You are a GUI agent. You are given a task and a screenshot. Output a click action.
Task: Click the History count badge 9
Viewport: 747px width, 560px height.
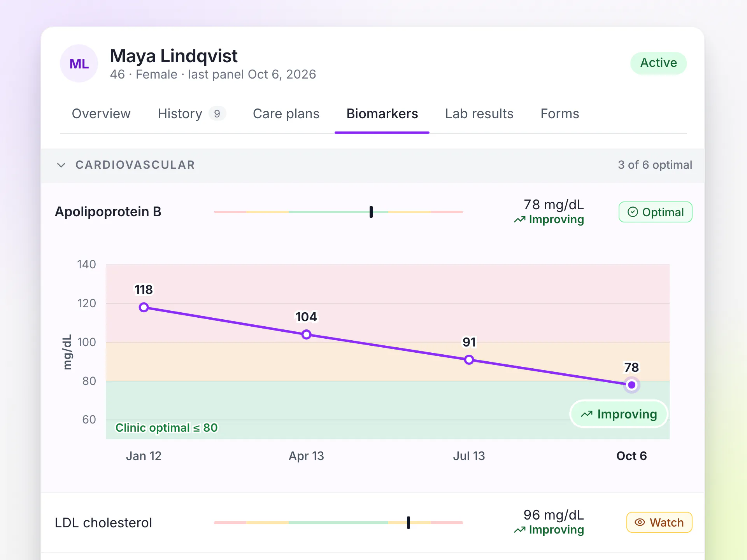pos(217,114)
